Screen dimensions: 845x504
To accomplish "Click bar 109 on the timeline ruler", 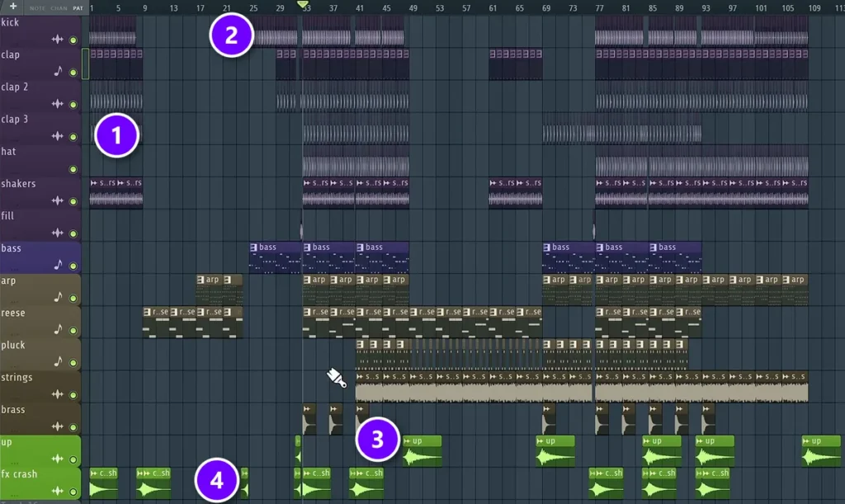I will (x=814, y=8).
